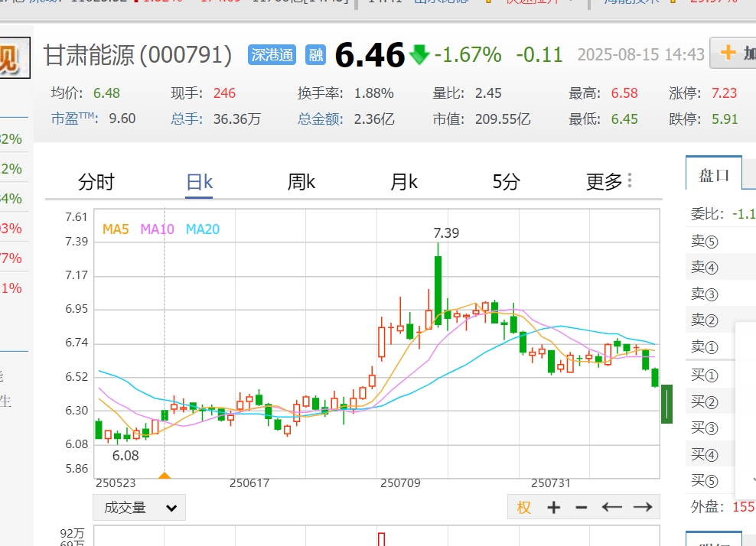The width and height of the screenshot is (756, 546).
Task: Click the MA5 legend label
Action: [116, 229]
